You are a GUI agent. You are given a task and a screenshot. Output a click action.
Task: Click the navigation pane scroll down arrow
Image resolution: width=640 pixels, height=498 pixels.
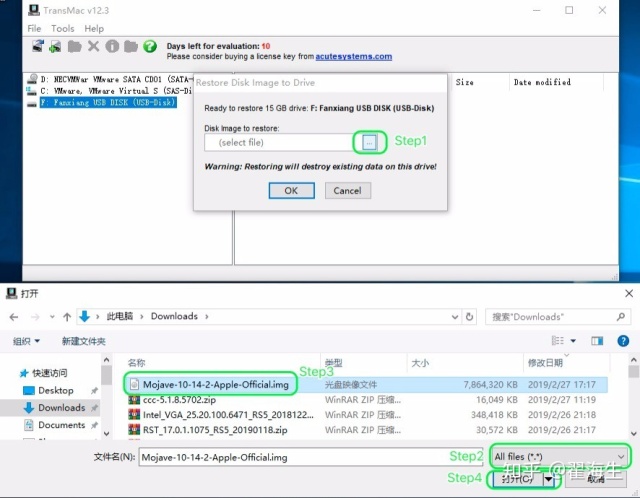107,434
